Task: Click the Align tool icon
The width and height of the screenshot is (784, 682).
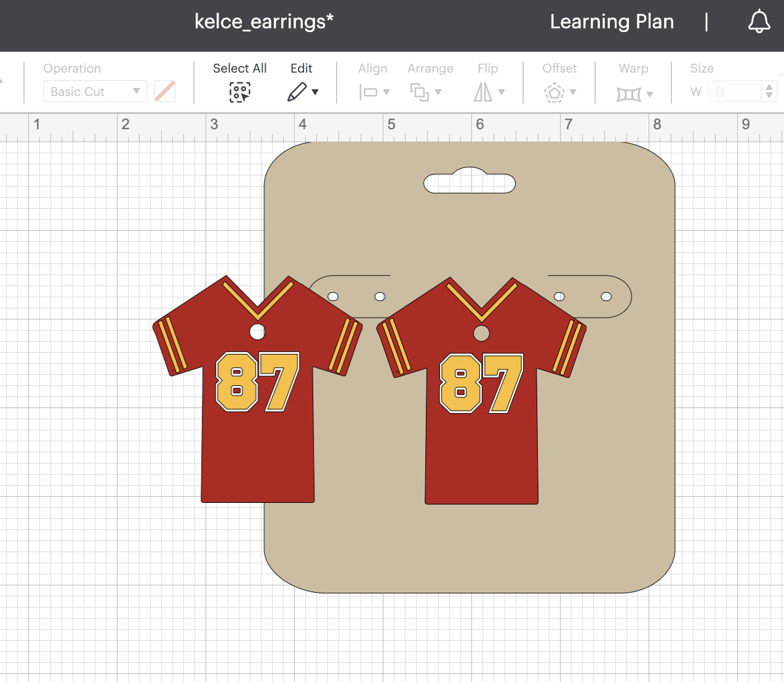Action: pos(368,92)
